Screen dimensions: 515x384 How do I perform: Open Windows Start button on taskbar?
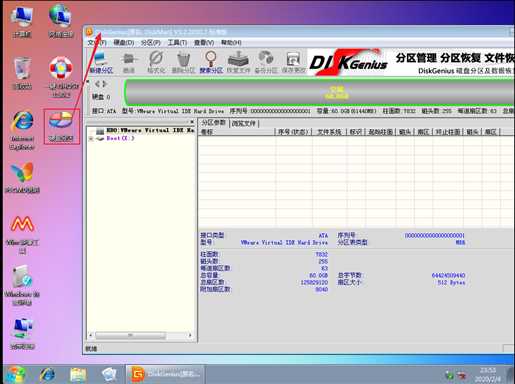pyautogui.click(x=15, y=374)
